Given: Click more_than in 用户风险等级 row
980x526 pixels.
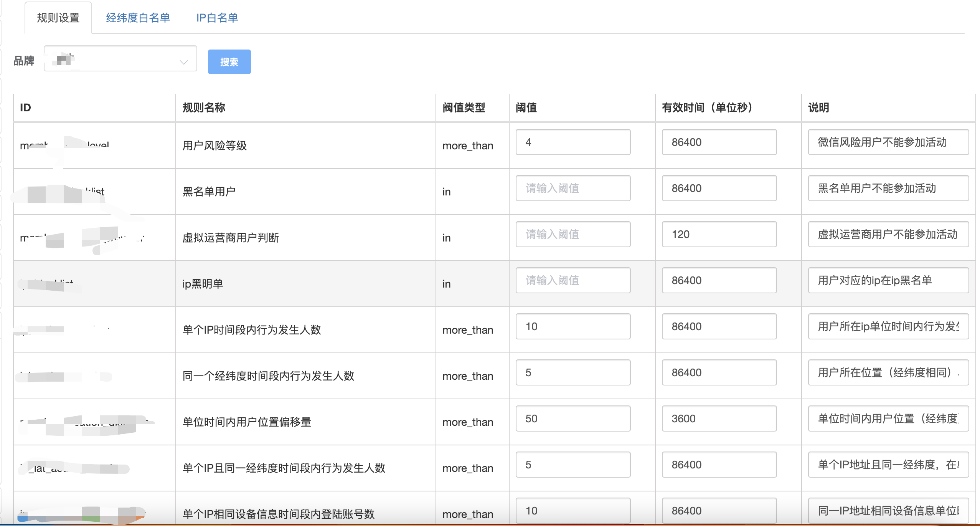Looking at the screenshot, I should [468, 146].
